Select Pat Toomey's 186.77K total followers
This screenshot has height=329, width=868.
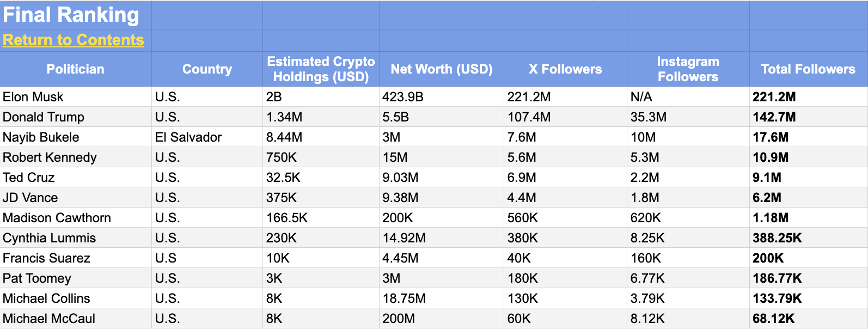click(x=777, y=278)
